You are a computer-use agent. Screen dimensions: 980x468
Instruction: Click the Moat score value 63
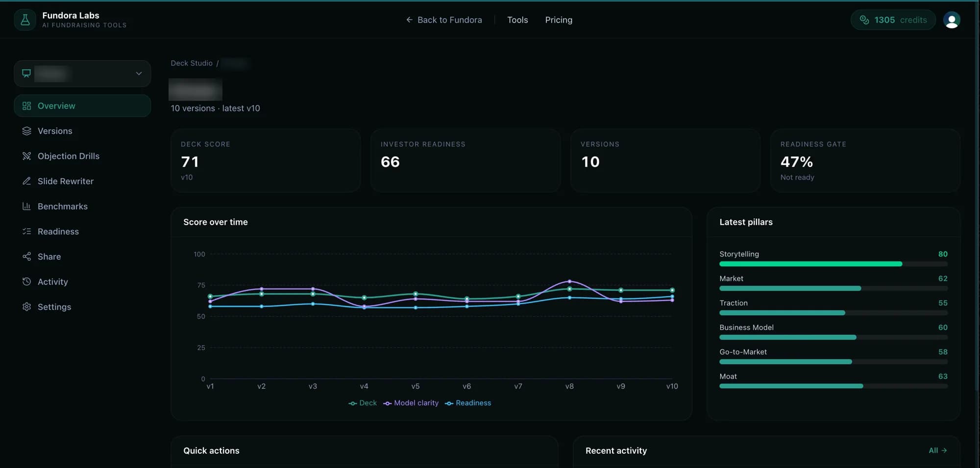tap(943, 376)
